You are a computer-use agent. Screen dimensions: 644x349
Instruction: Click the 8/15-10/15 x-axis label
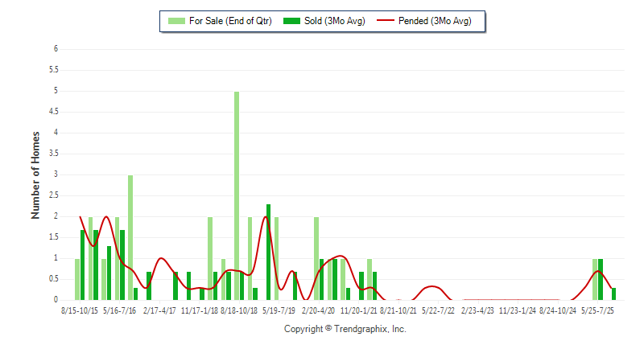[81, 310]
